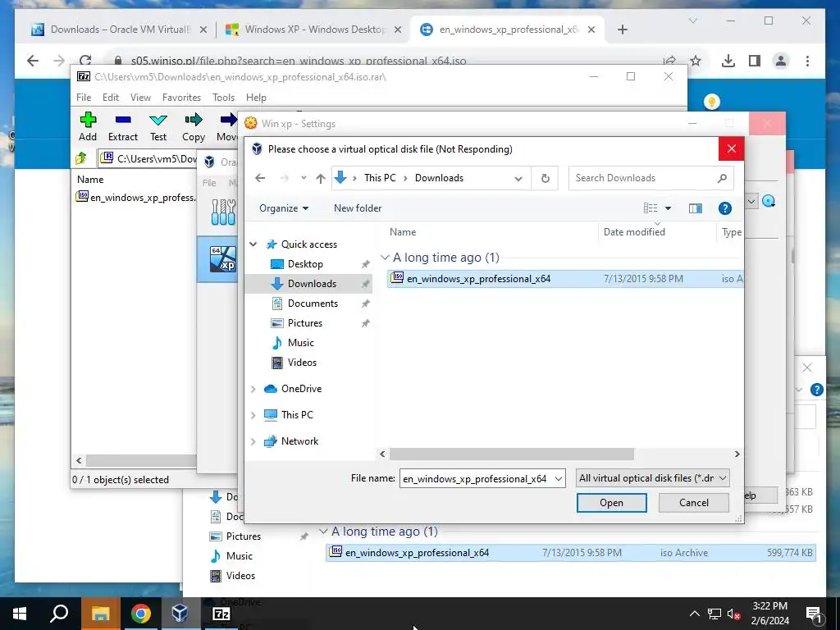Open 7-Zip Favorites menu
The width and height of the screenshot is (840, 630).
181,98
